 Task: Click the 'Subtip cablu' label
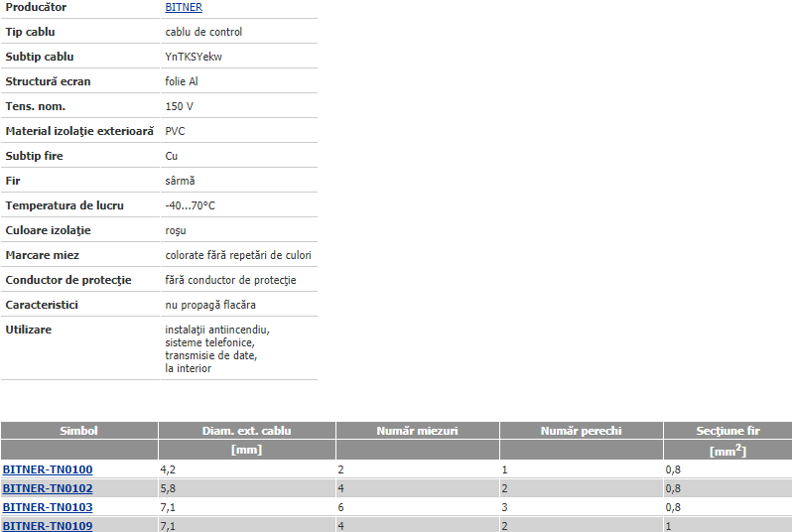40,57
